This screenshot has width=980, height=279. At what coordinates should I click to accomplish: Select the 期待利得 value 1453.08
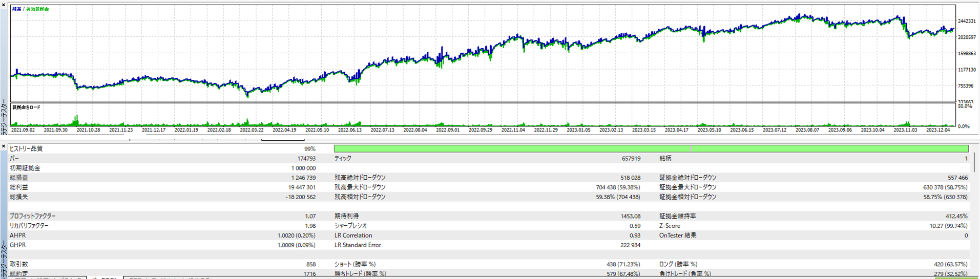(x=631, y=217)
